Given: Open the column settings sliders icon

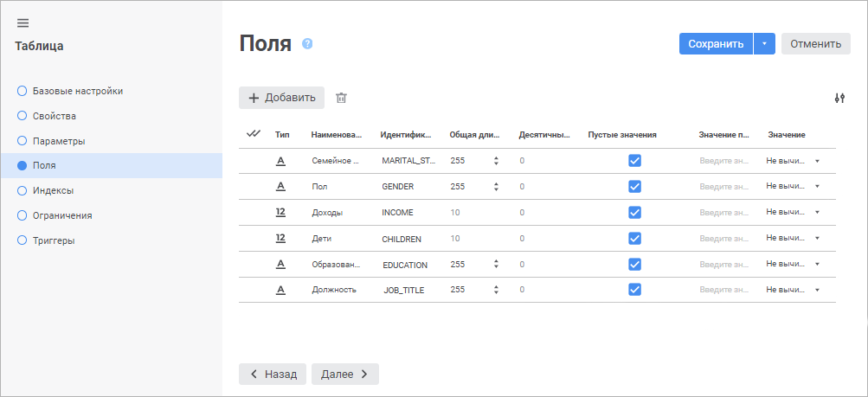Looking at the screenshot, I should pyautogui.click(x=839, y=99).
